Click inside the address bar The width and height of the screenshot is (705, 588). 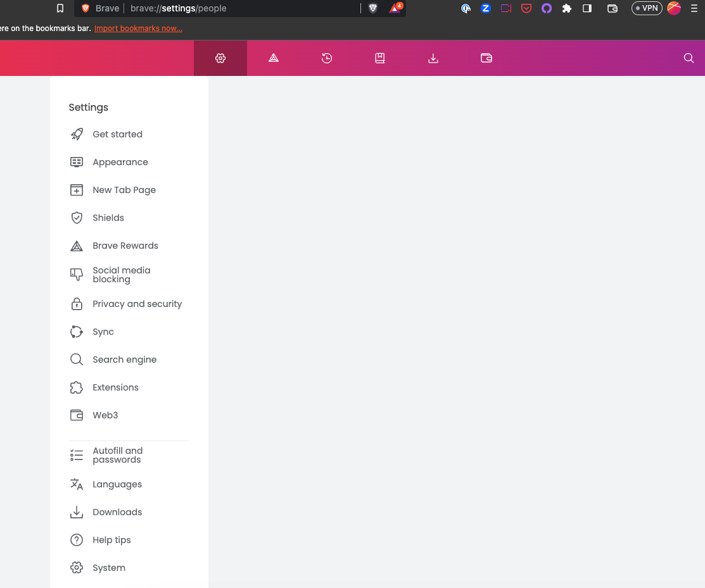(253, 9)
